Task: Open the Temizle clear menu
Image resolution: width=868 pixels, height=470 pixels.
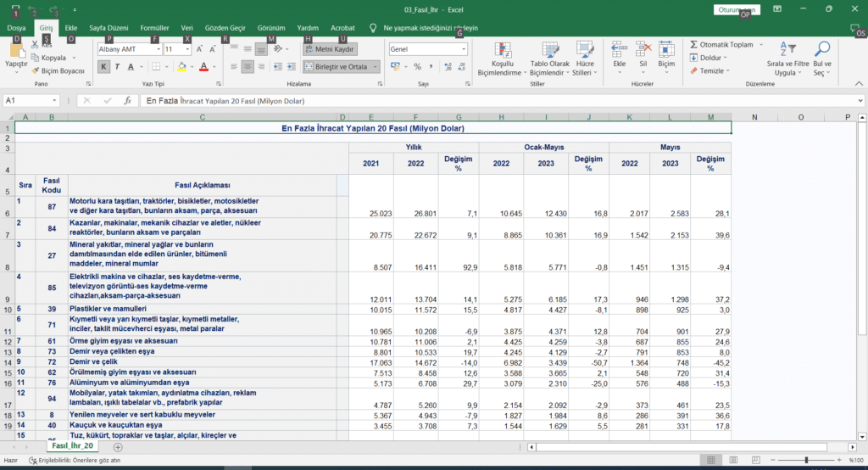Action: 709,71
